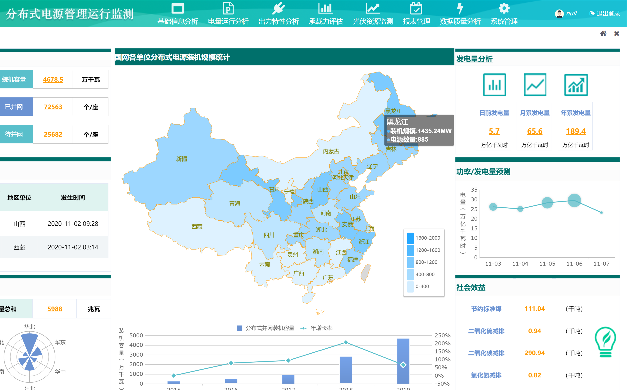Select 新疆 province on the map

point(182,159)
